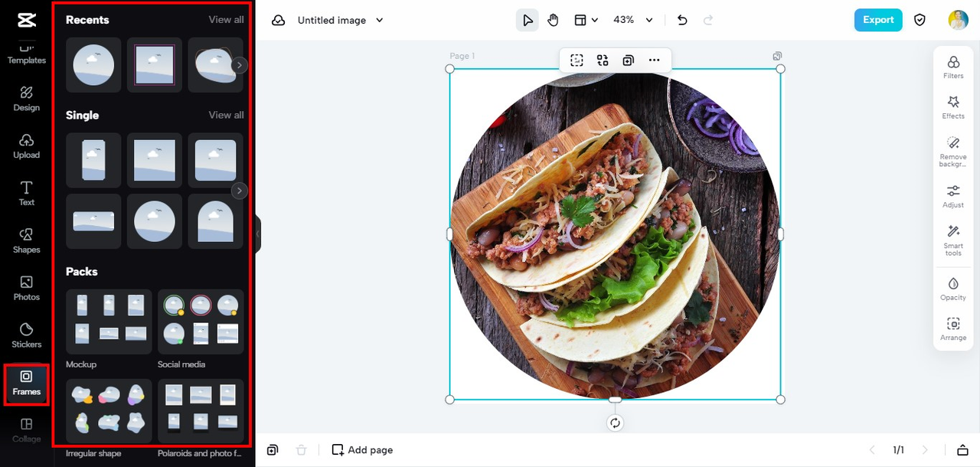Click the CapCut logo icon
The image size is (980, 467).
point(26,20)
